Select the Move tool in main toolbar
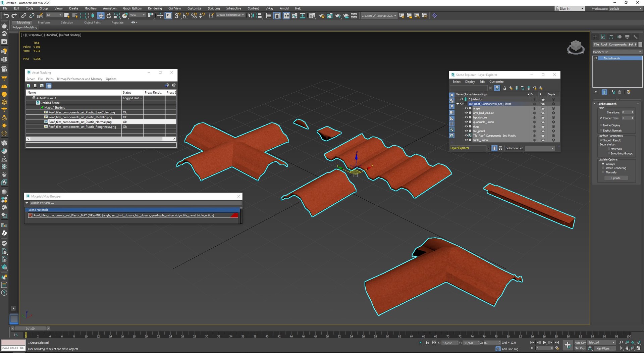This screenshot has height=353, width=644. pos(101,16)
